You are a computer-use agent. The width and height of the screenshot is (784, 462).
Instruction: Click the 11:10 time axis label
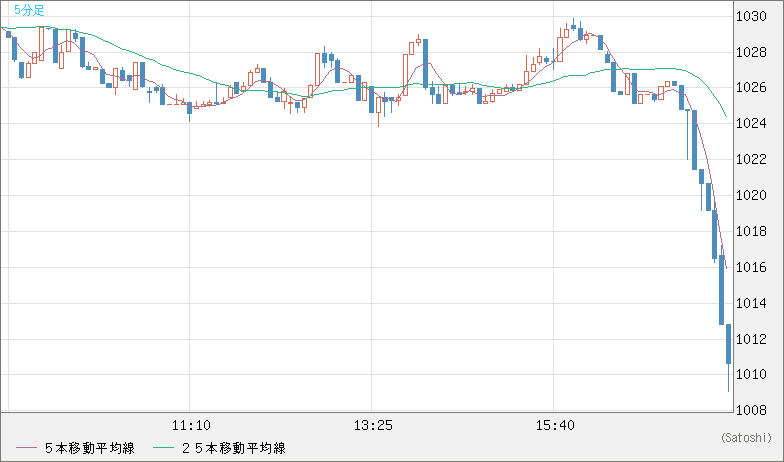190,425
